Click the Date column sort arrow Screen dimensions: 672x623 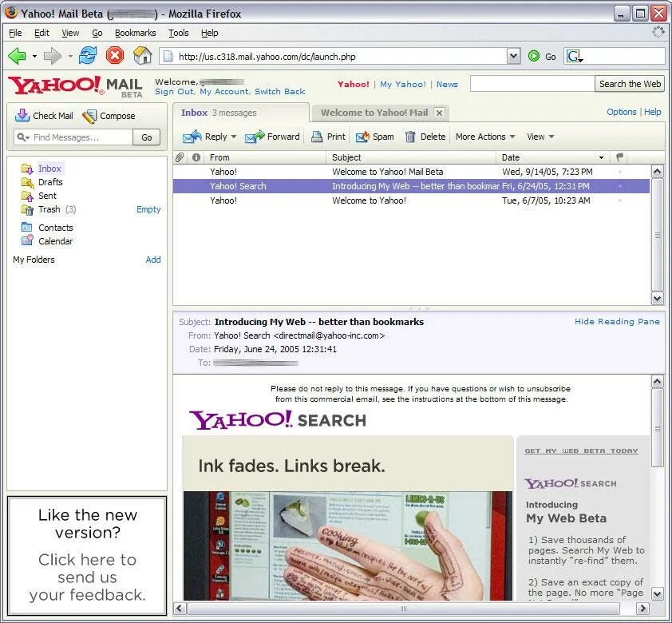click(601, 158)
